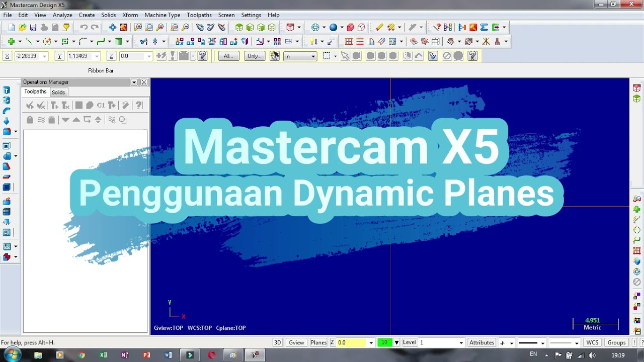Fit geometry to screen icon
Viewport: 644px width, 362px height.
pos(112,27)
